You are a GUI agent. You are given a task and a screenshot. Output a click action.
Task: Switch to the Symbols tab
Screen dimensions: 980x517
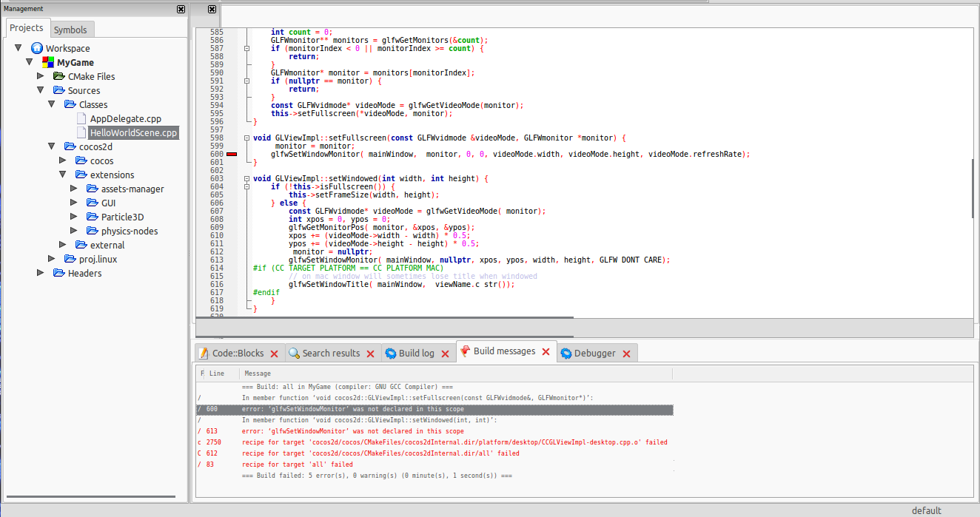pos(70,30)
